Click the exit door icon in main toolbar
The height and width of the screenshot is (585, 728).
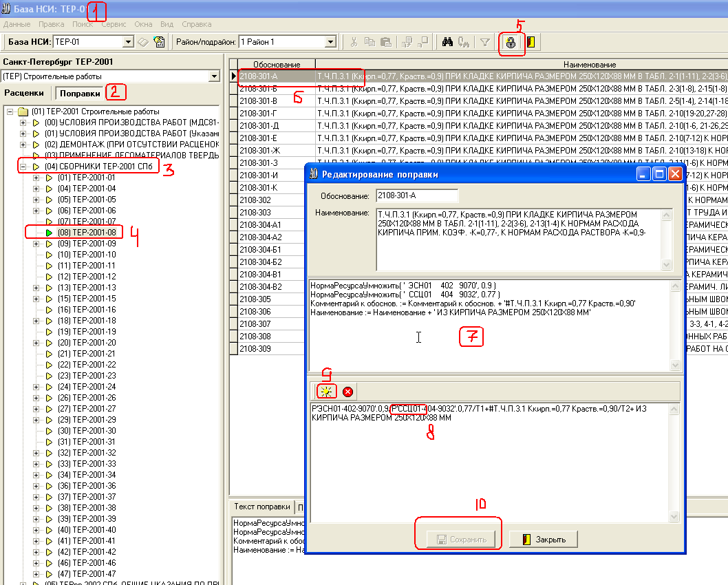click(531, 42)
